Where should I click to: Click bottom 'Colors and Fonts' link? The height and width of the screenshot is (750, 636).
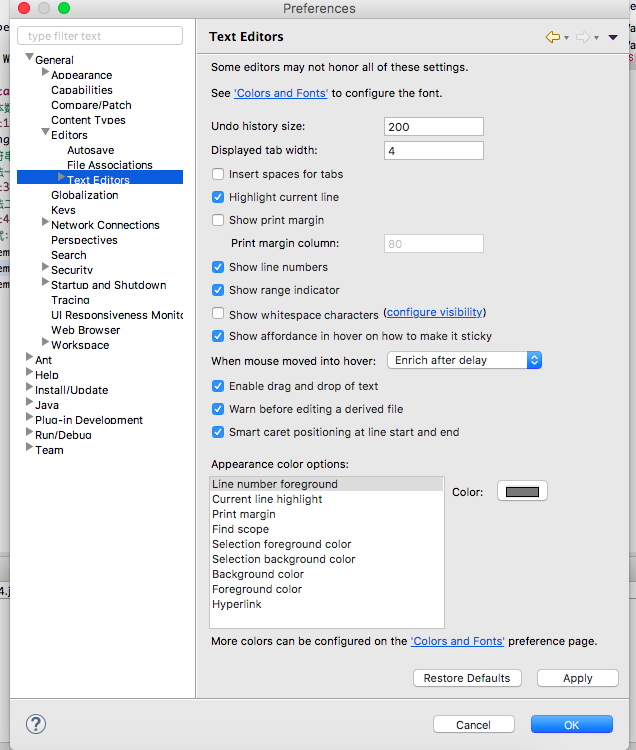(x=457, y=641)
